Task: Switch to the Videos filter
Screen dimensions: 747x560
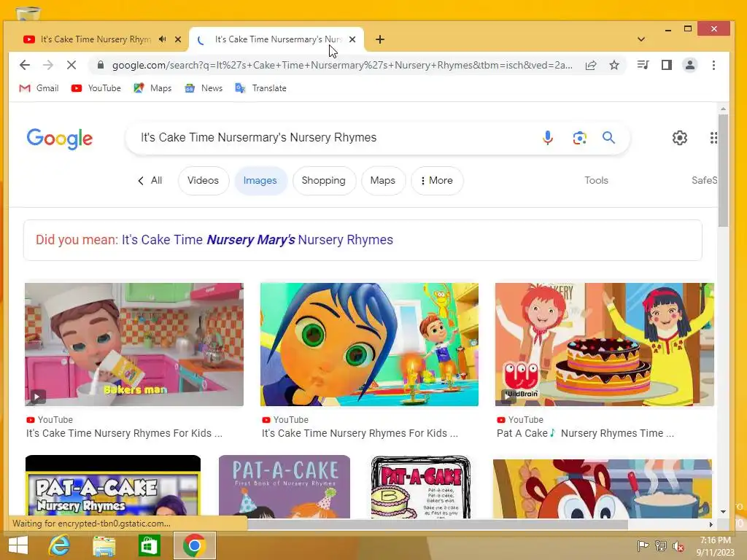Action: pyautogui.click(x=204, y=181)
